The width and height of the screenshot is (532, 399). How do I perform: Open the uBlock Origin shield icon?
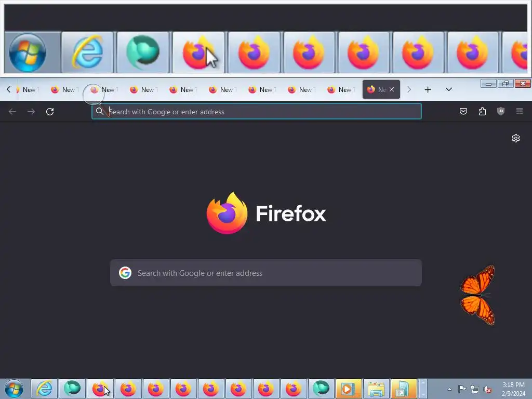[501, 111]
